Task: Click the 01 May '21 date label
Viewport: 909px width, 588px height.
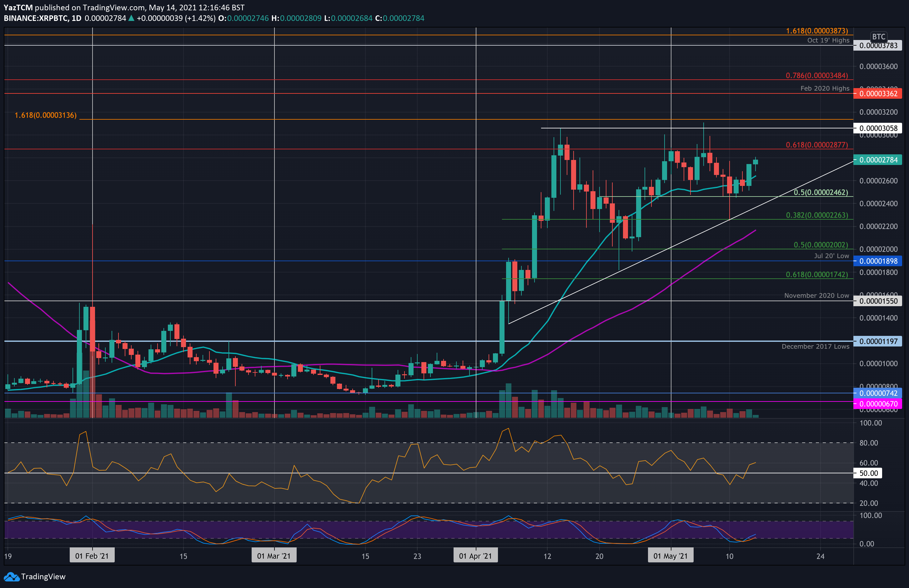Action: (x=671, y=556)
